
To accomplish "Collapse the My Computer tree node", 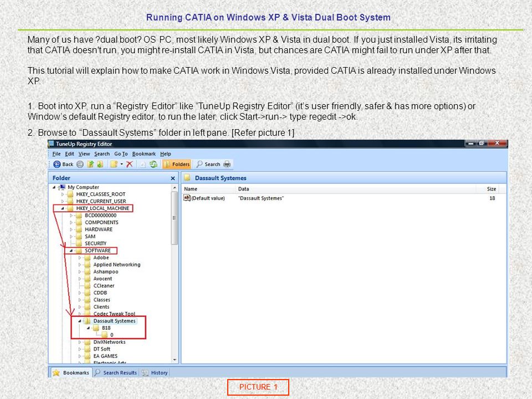I will click(54, 187).
